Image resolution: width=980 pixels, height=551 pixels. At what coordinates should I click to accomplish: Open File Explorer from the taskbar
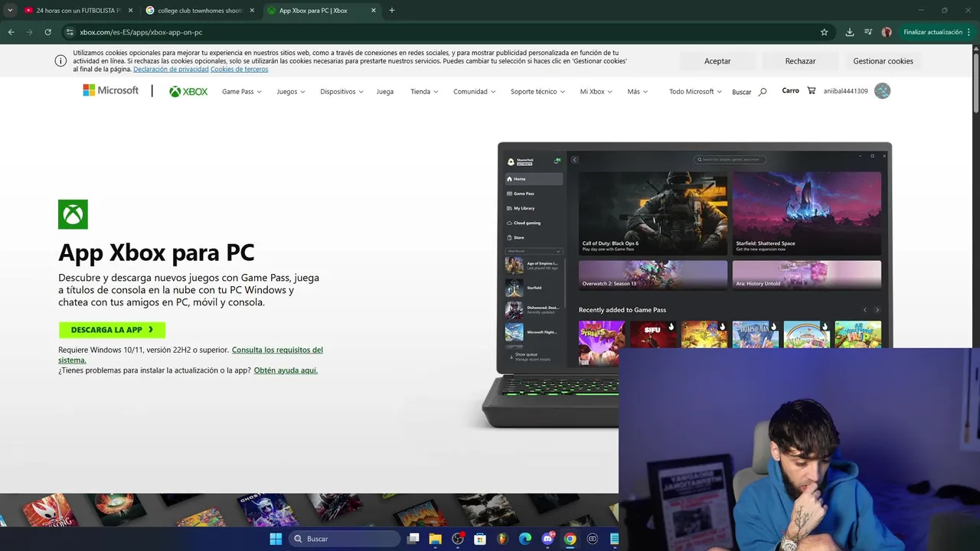[436, 539]
